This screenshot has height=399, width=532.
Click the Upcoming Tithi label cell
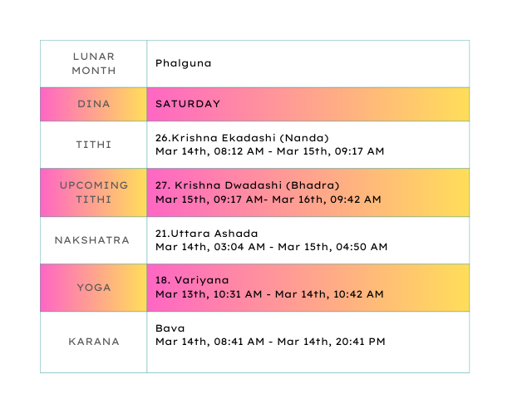pos(93,192)
